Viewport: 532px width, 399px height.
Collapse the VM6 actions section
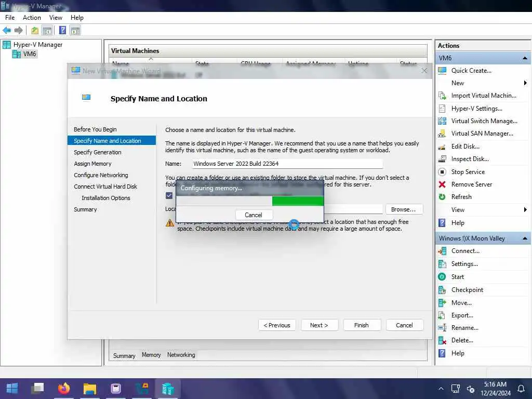click(525, 58)
